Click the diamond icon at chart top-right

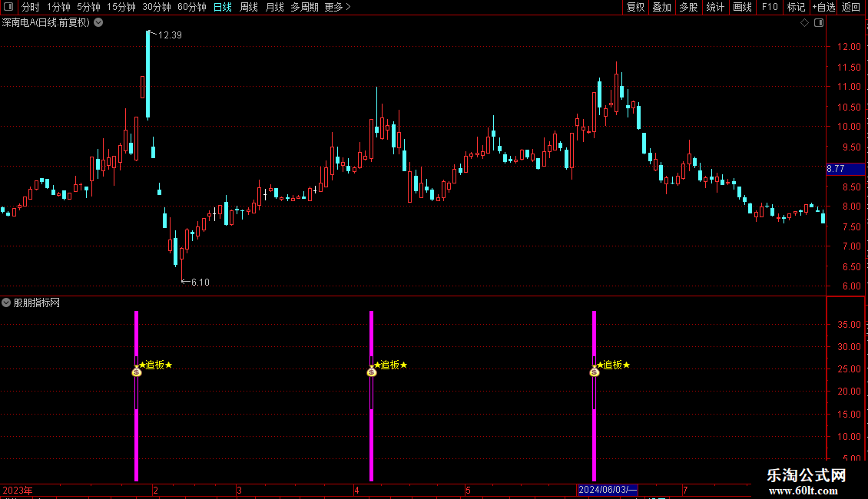pyautogui.click(x=805, y=23)
